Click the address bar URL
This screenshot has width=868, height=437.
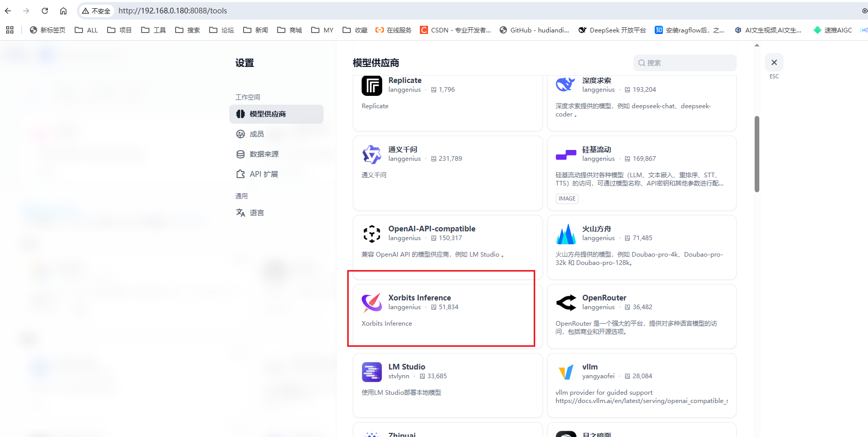click(173, 11)
